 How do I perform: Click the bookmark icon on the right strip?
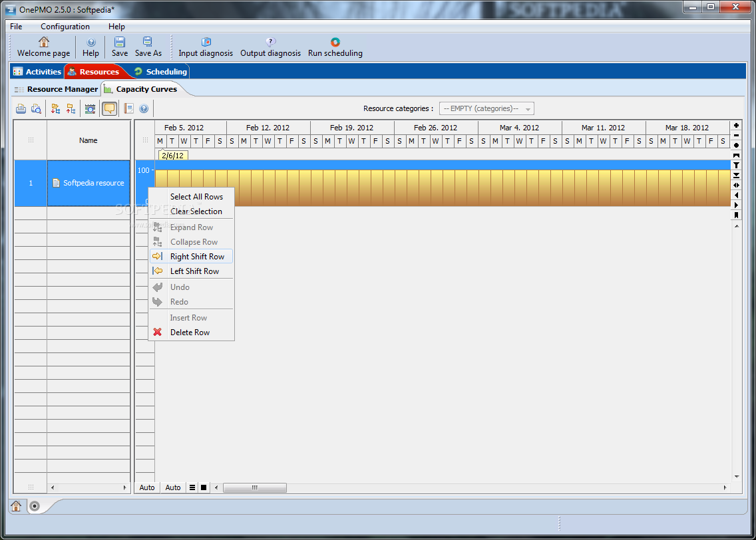pyautogui.click(x=736, y=215)
